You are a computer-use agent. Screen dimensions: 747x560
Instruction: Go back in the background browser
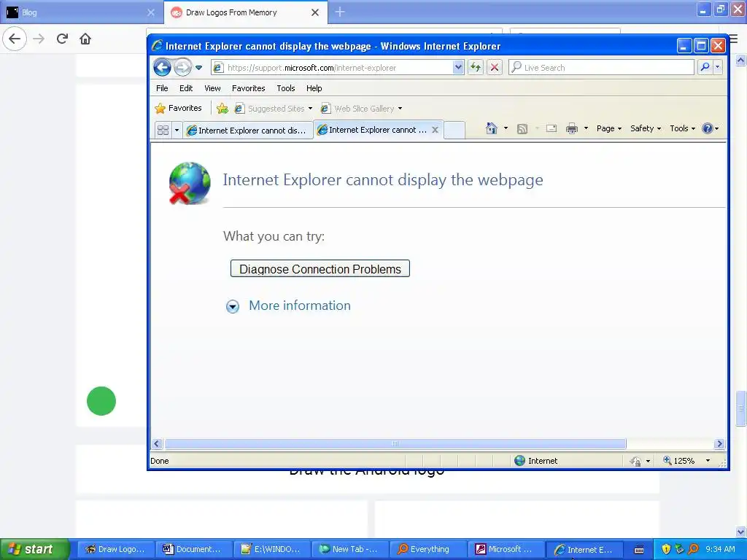pos(15,39)
